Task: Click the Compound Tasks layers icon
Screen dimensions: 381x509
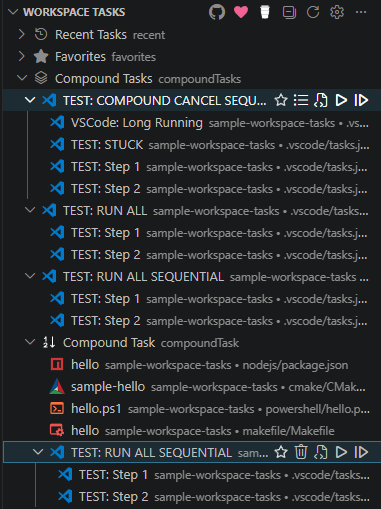Action: point(41,78)
